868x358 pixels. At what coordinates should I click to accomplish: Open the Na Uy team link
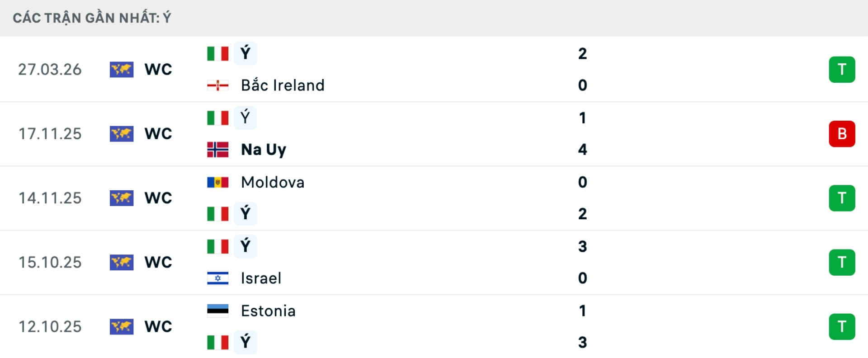click(264, 150)
